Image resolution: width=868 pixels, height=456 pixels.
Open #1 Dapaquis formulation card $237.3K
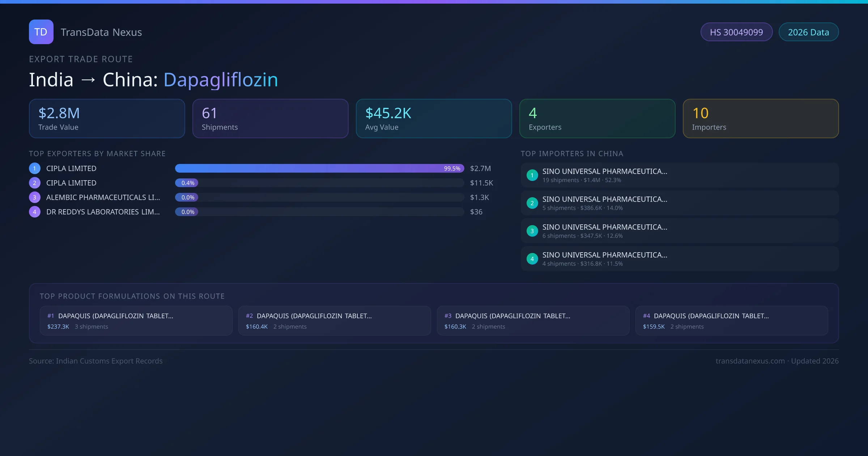[x=136, y=321]
